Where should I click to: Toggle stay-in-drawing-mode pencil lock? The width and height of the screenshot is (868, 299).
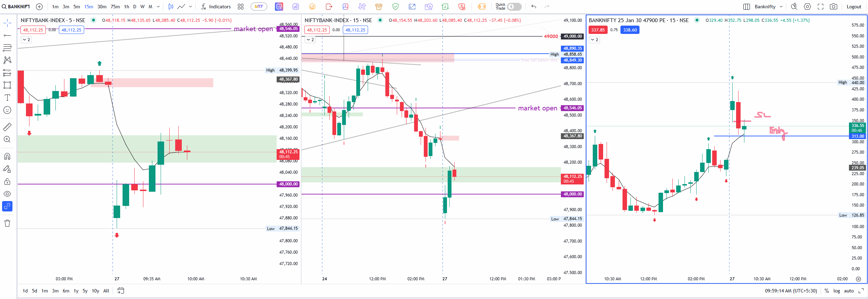click(7, 169)
